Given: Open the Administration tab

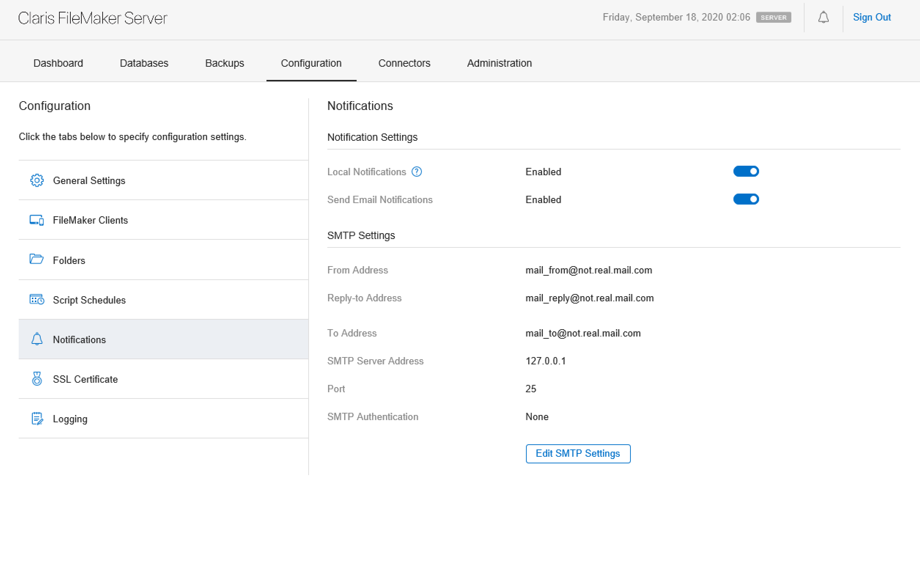Looking at the screenshot, I should (499, 63).
